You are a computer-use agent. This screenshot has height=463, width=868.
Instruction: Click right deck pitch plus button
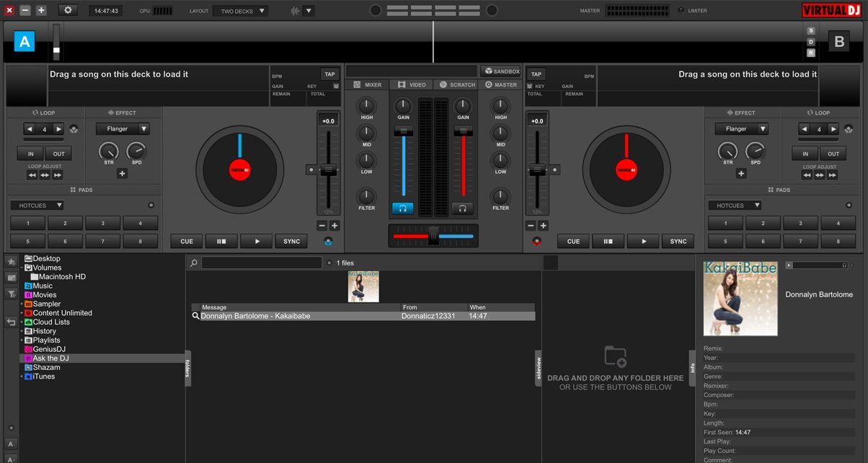(543, 226)
